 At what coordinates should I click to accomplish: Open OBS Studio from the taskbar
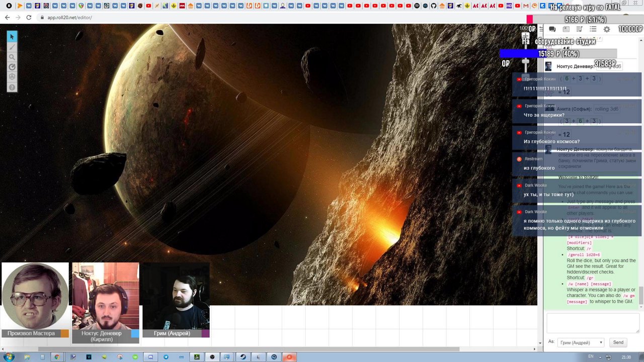pyautogui.click(x=212, y=357)
